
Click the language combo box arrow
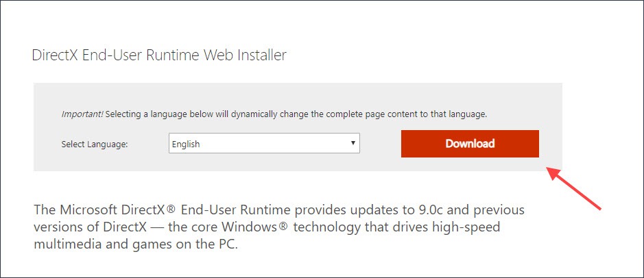click(353, 143)
